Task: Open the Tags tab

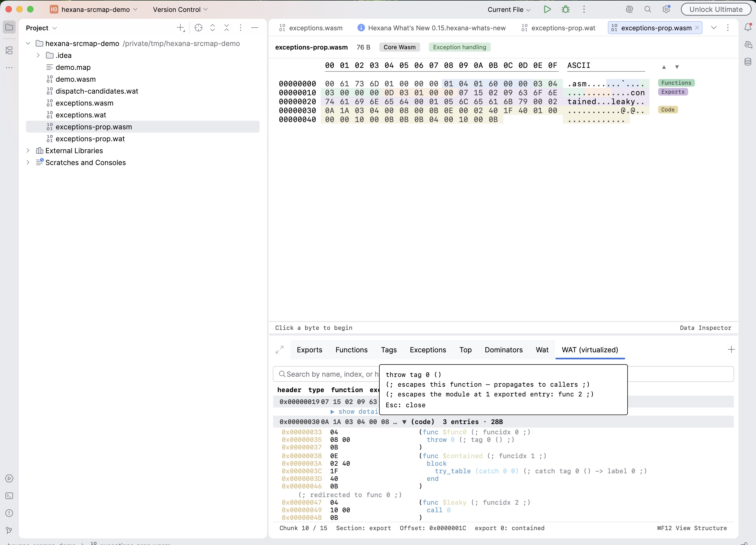Action: (389, 350)
